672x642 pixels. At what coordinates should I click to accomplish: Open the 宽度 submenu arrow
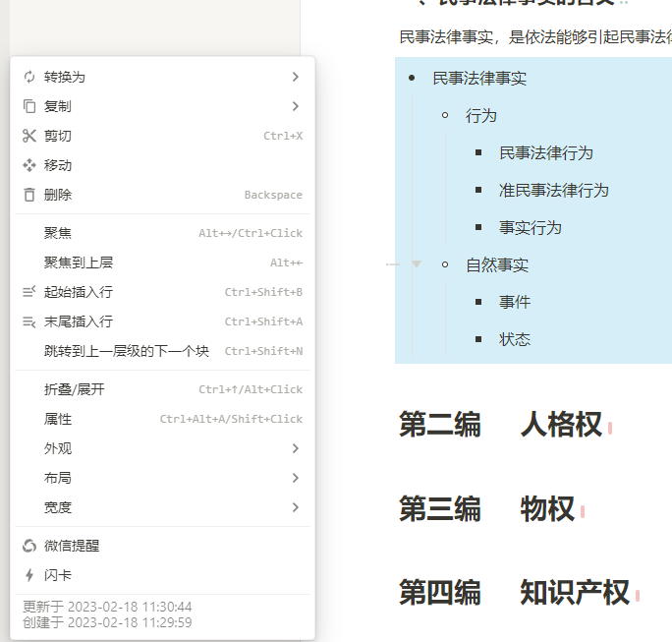pyautogui.click(x=296, y=507)
